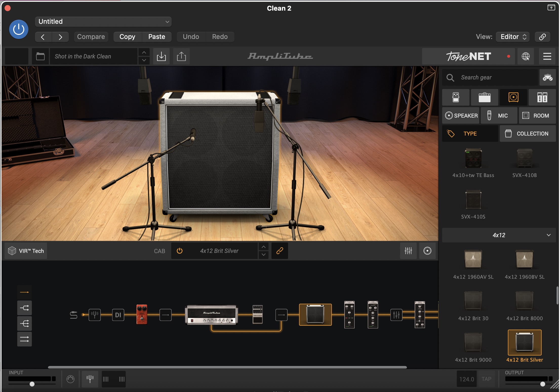Go to previous setting arrow
The width and height of the screenshot is (560, 392).
tap(43, 37)
